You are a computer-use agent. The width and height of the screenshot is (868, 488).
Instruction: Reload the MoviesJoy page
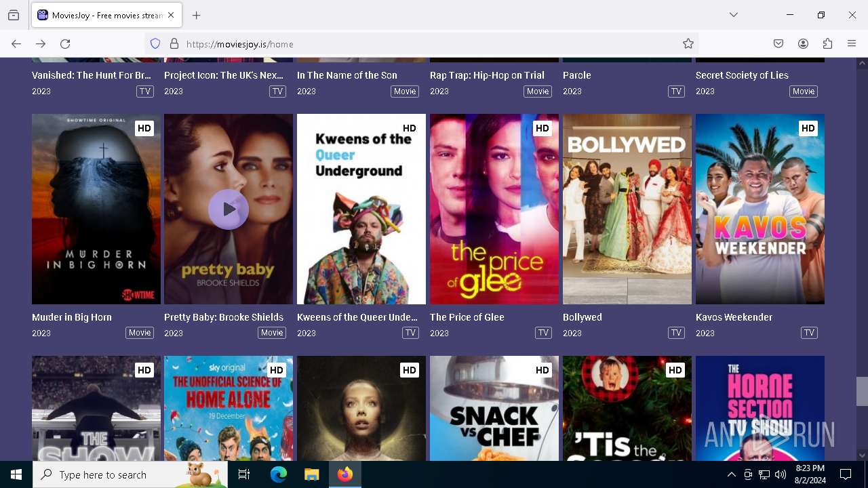[x=65, y=44]
